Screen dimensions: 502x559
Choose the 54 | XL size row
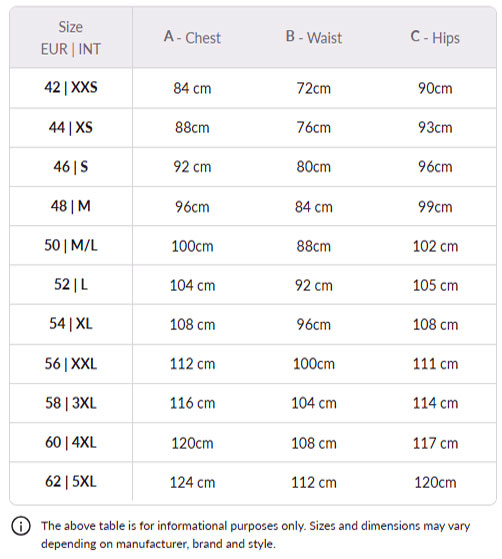tap(253, 324)
